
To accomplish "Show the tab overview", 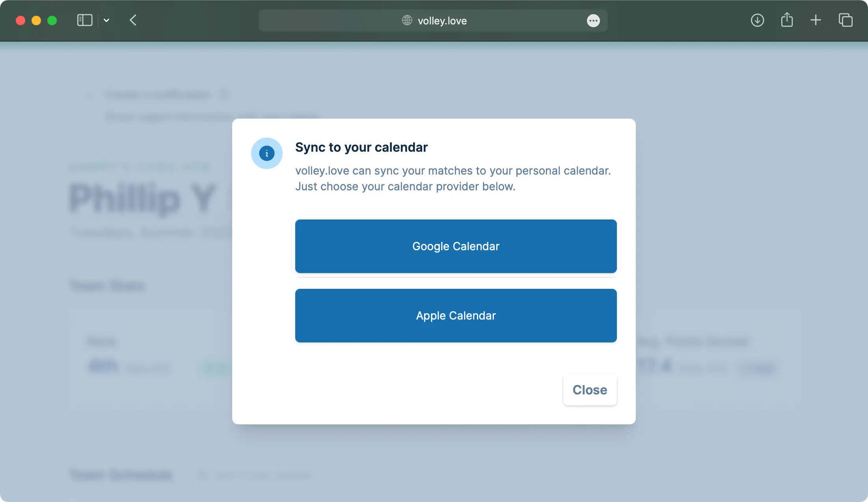I will (x=846, y=20).
